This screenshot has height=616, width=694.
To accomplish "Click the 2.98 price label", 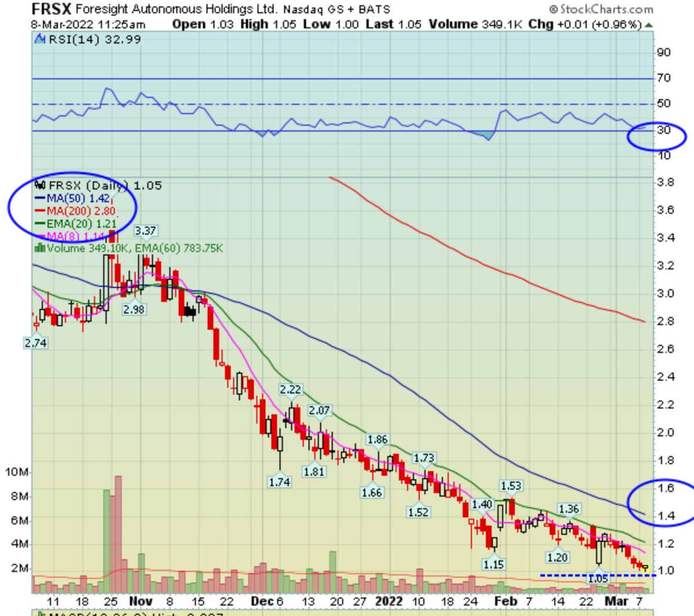I will tap(134, 309).
